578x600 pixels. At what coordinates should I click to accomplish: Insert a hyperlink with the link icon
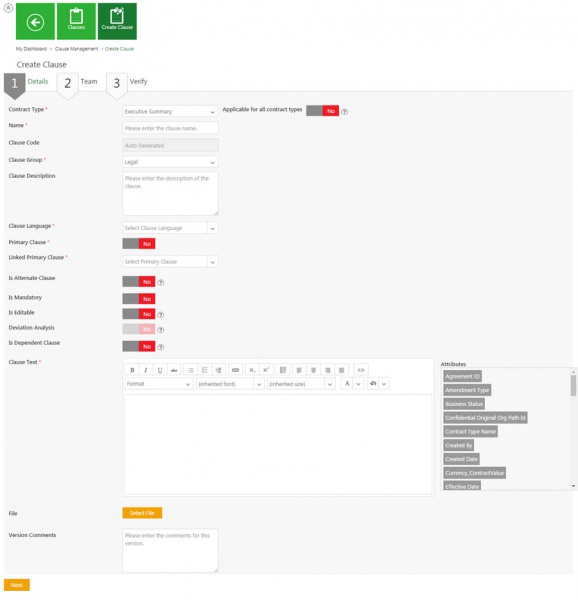coord(235,370)
